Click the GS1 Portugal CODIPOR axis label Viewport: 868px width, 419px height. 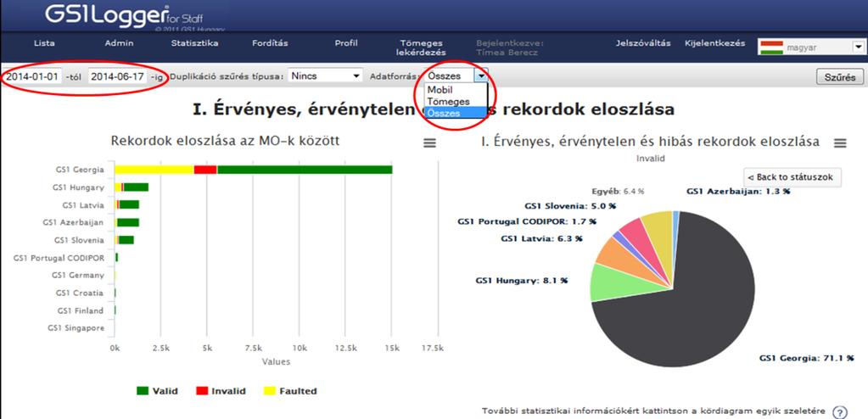(x=59, y=258)
